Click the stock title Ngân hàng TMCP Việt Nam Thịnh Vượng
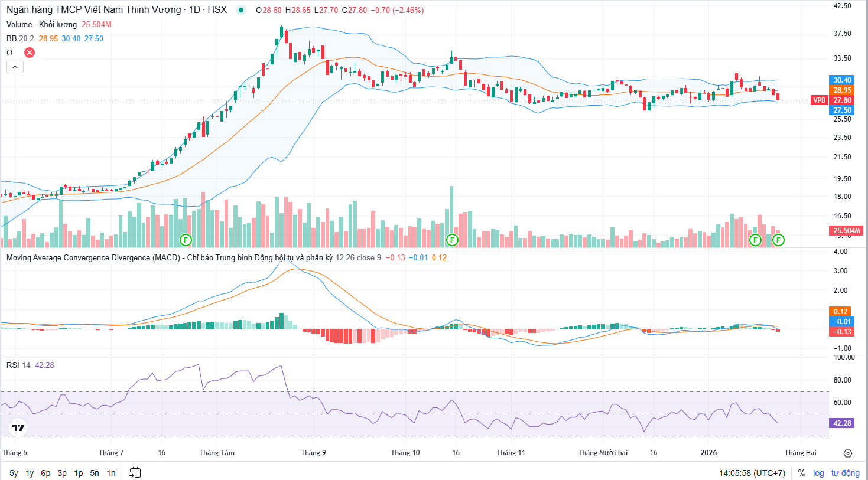 click(93, 10)
